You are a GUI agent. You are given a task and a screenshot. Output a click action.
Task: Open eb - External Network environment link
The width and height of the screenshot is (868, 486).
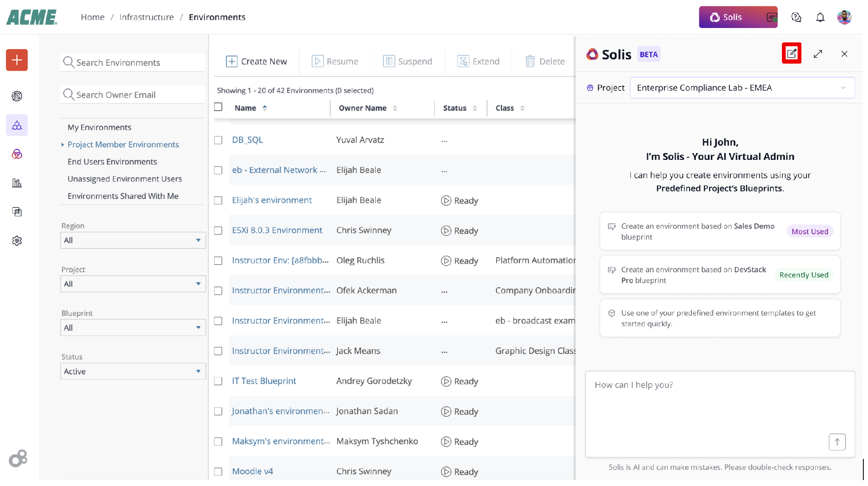tap(279, 170)
